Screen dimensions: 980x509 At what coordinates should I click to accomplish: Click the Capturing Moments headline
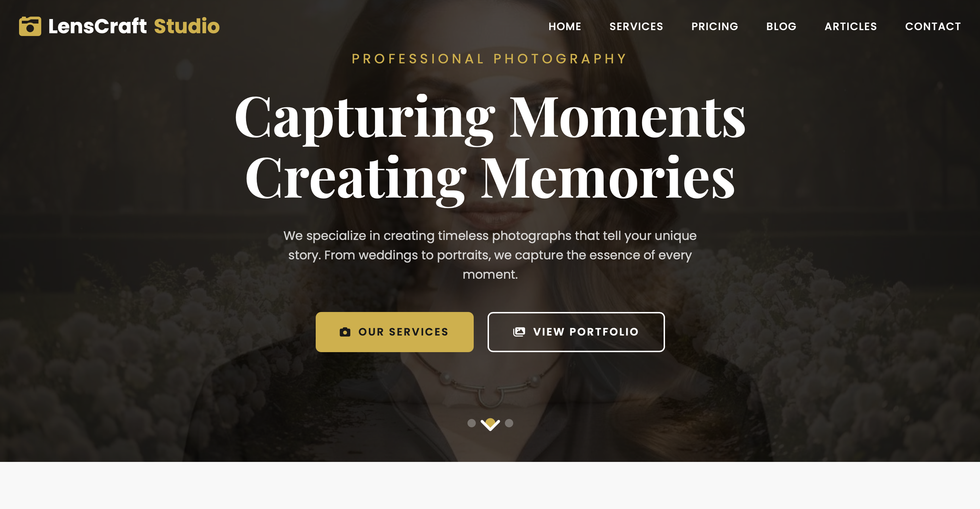[490, 117]
